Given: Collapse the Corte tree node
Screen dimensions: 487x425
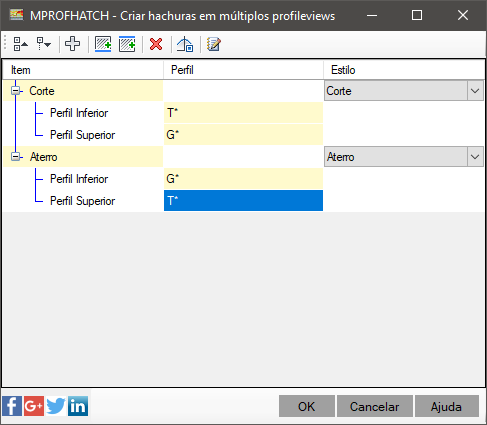Looking at the screenshot, I should coord(15,91).
